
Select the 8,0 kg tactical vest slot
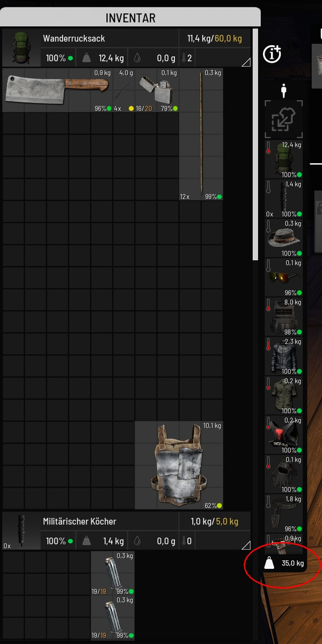pyautogui.click(x=284, y=317)
